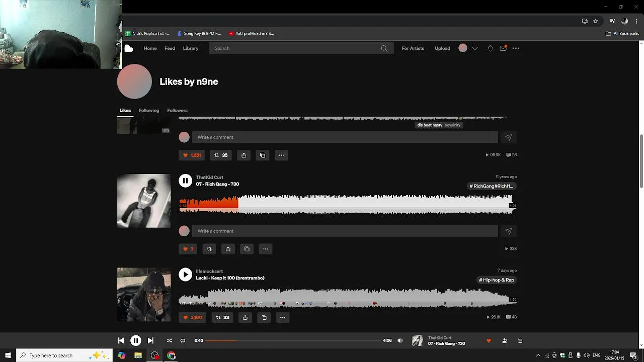Screen dimensions: 644x362
Task: Open File Explorer from taskbar
Action: [138, 355]
